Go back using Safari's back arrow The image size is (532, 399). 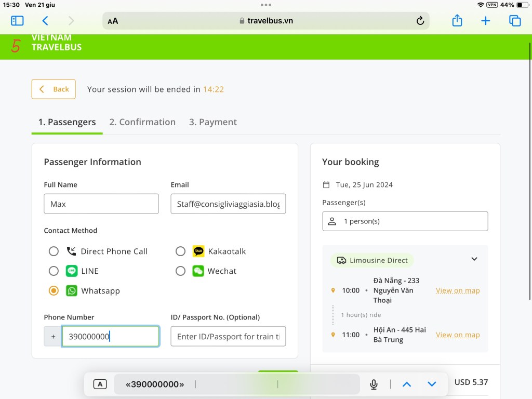tap(45, 21)
